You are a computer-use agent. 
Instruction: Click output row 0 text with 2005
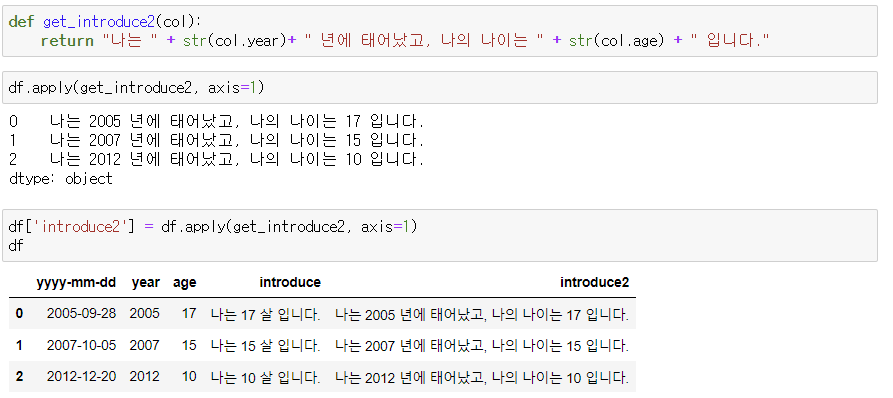[x=236, y=122]
